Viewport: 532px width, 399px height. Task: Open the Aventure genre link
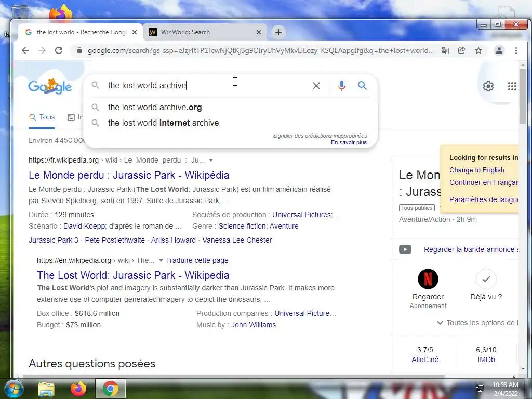(x=284, y=226)
